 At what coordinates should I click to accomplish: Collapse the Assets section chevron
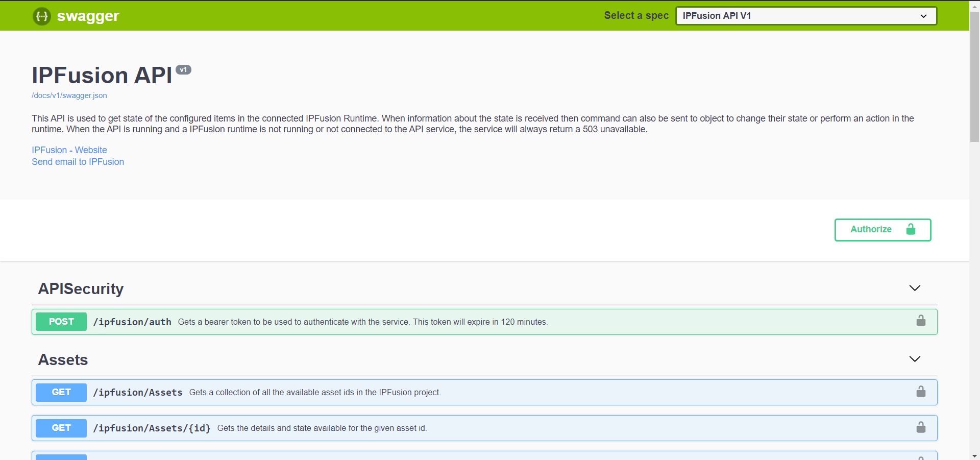point(915,359)
